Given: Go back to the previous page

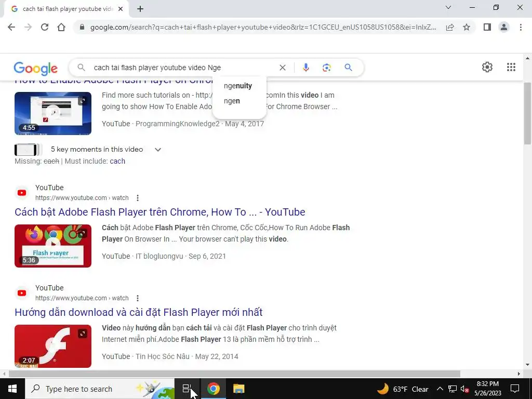Looking at the screenshot, I should point(11,27).
